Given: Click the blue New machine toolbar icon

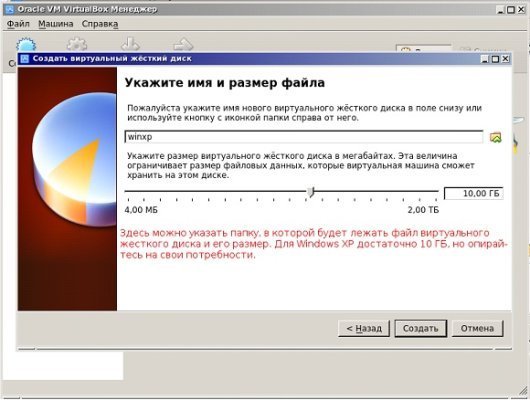Looking at the screenshot, I should point(26,45).
